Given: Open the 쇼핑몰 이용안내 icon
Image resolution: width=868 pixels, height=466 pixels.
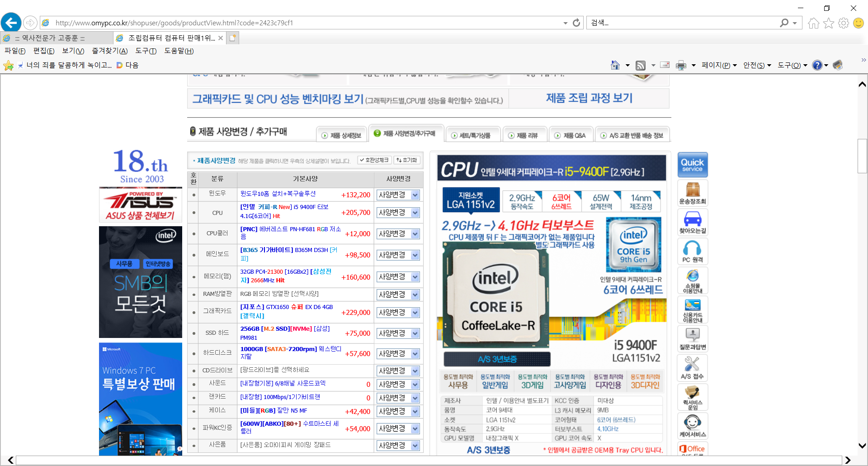Looking at the screenshot, I should click(x=693, y=281).
